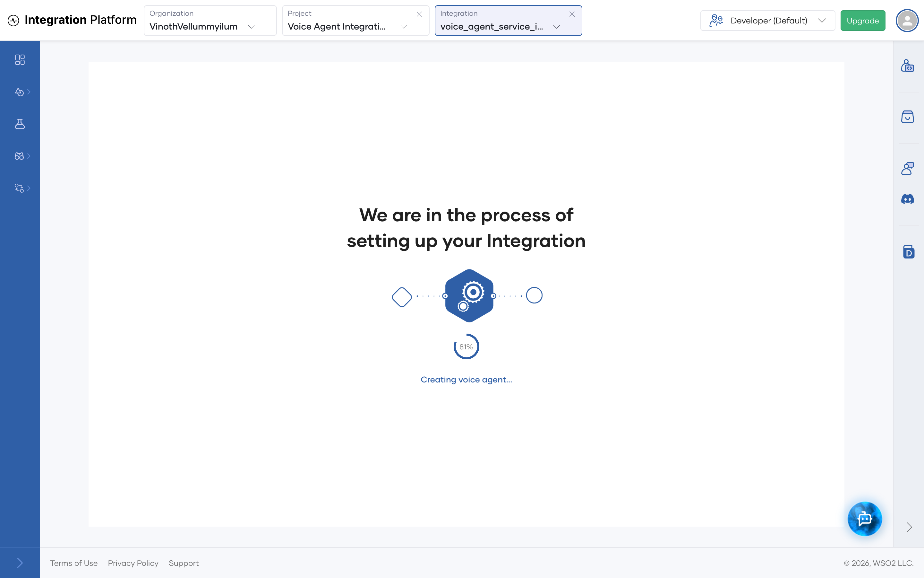Click the Integration Platform title

[81, 20]
